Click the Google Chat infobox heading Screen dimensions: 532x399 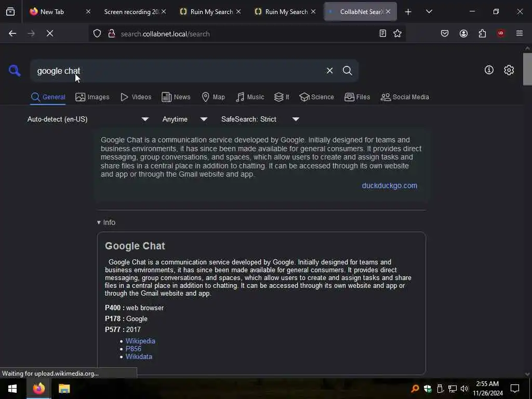click(x=135, y=246)
